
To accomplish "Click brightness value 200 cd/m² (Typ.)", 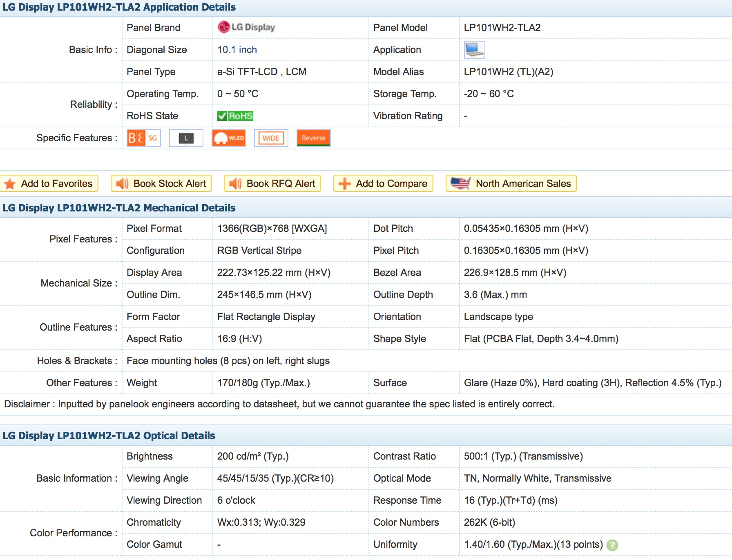I will pos(253,456).
